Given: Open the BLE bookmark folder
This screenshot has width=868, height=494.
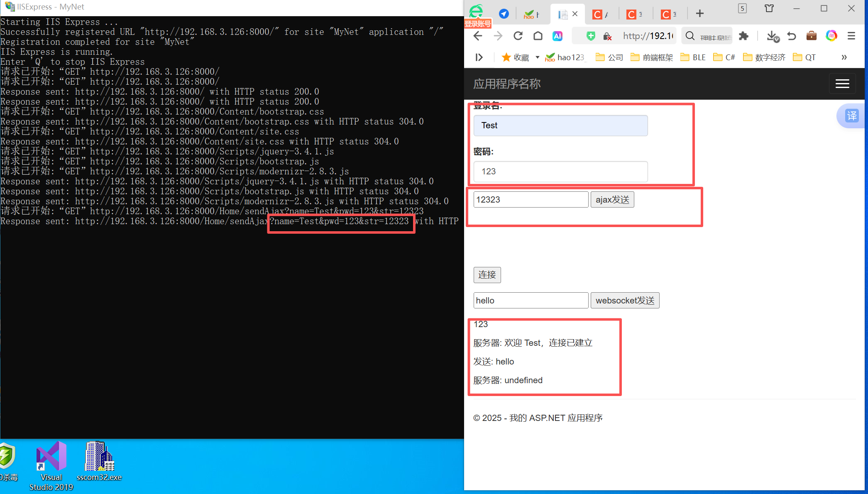Looking at the screenshot, I should (693, 57).
